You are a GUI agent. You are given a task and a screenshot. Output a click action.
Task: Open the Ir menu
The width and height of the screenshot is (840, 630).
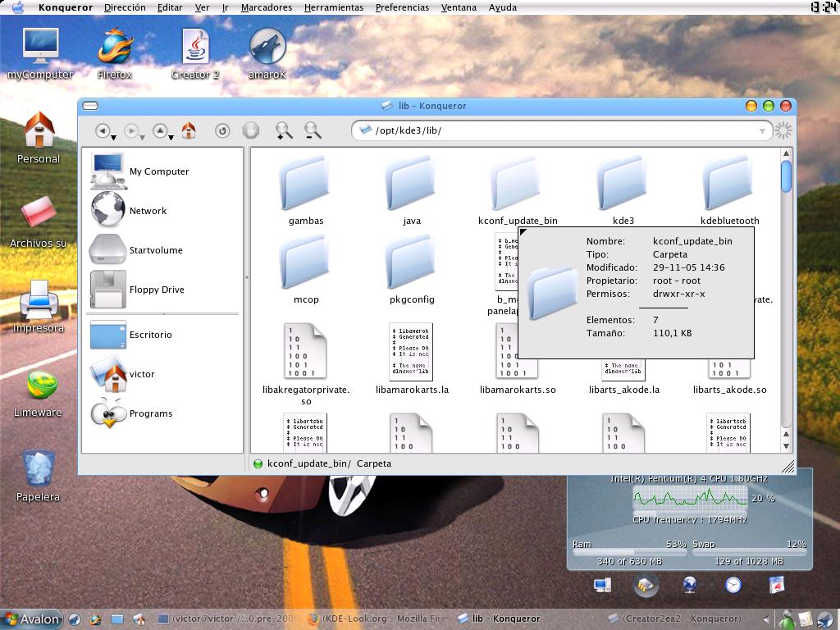point(225,7)
